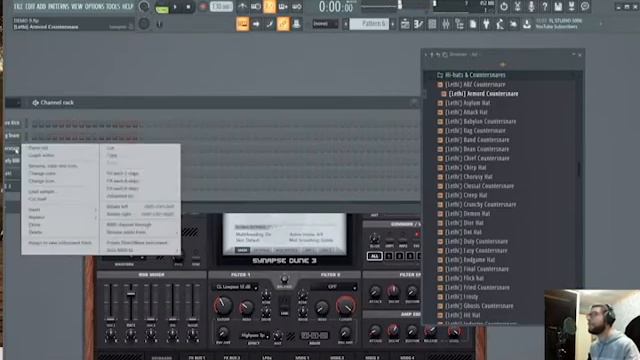Select [Lethl] Chirp Hat sample

coord(461,168)
